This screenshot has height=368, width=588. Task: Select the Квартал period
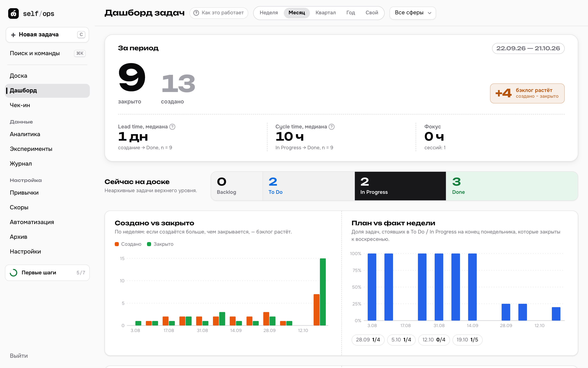[x=325, y=13]
